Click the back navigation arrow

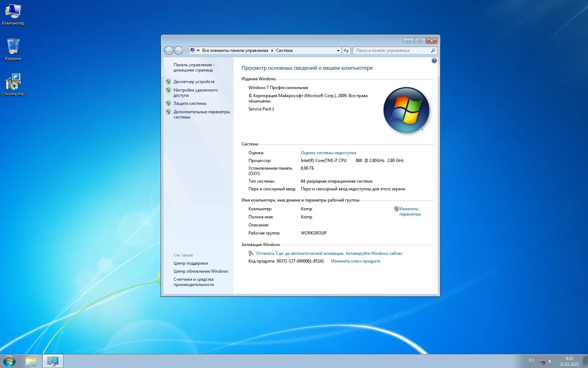tap(169, 50)
